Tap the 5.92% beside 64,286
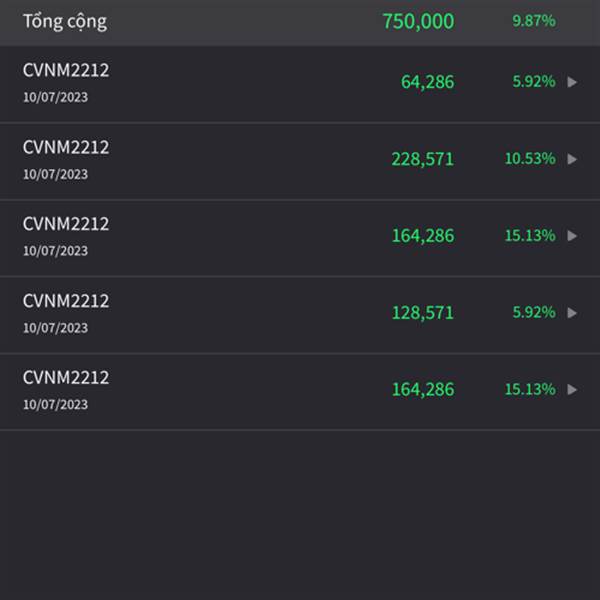The height and width of the screenshot is (600, 600). point(534,82)
